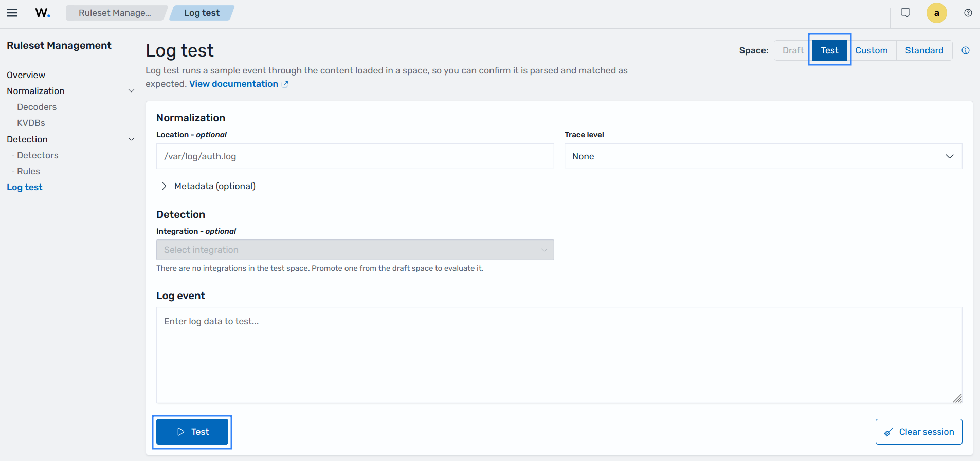980x461 pixels.
Task: Run the Test button
Action: click(x=192, y=432)
